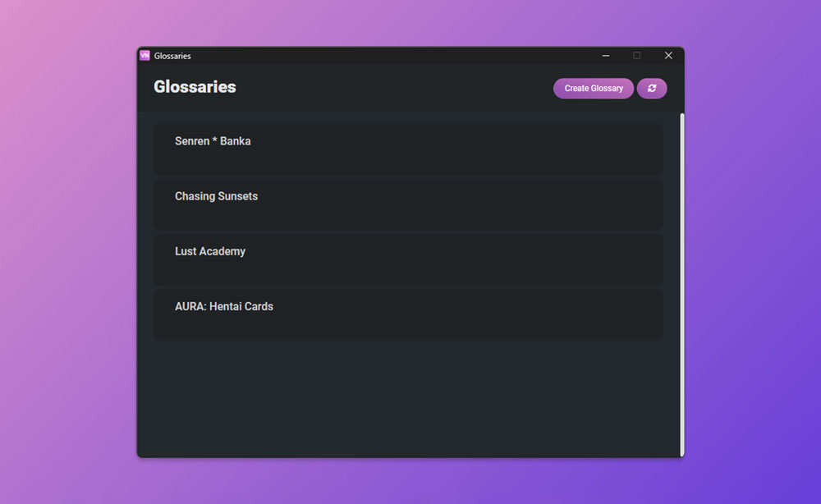Open the Senren * Banka glossary

407,149
